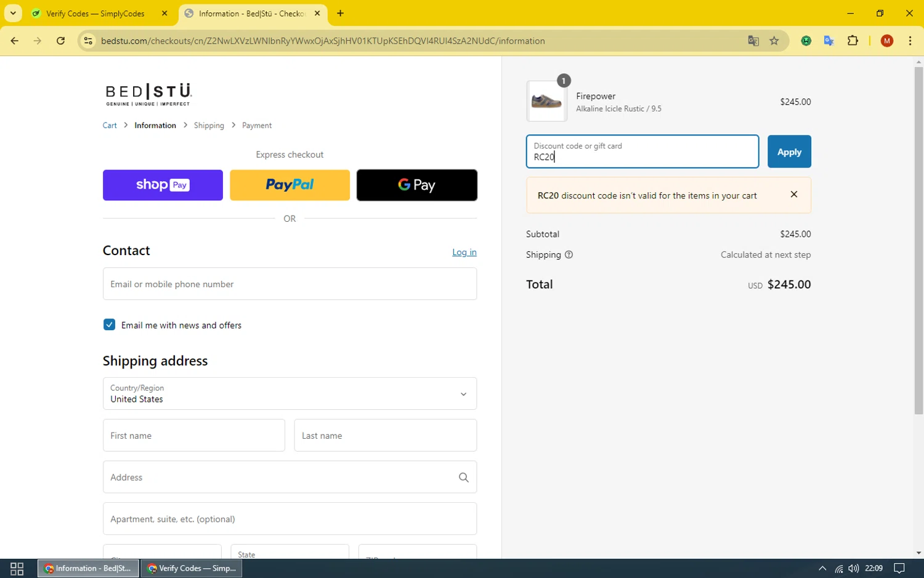Select Shipping breadcrumb step
The image size is (924, 578).
[209, 125]
